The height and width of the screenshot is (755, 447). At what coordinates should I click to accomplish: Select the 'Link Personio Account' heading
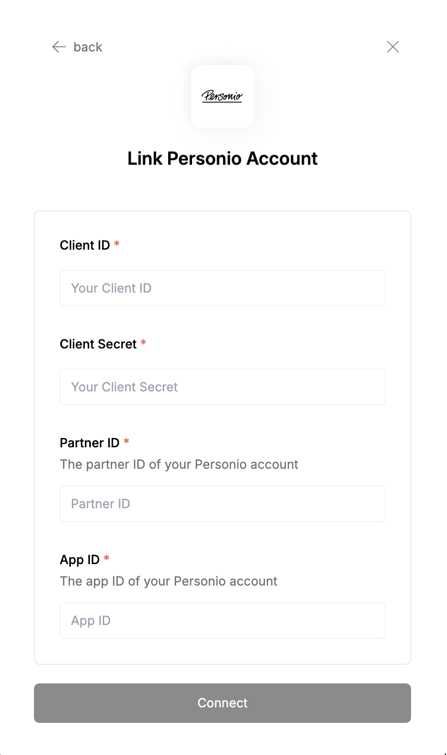coord(222,158)
